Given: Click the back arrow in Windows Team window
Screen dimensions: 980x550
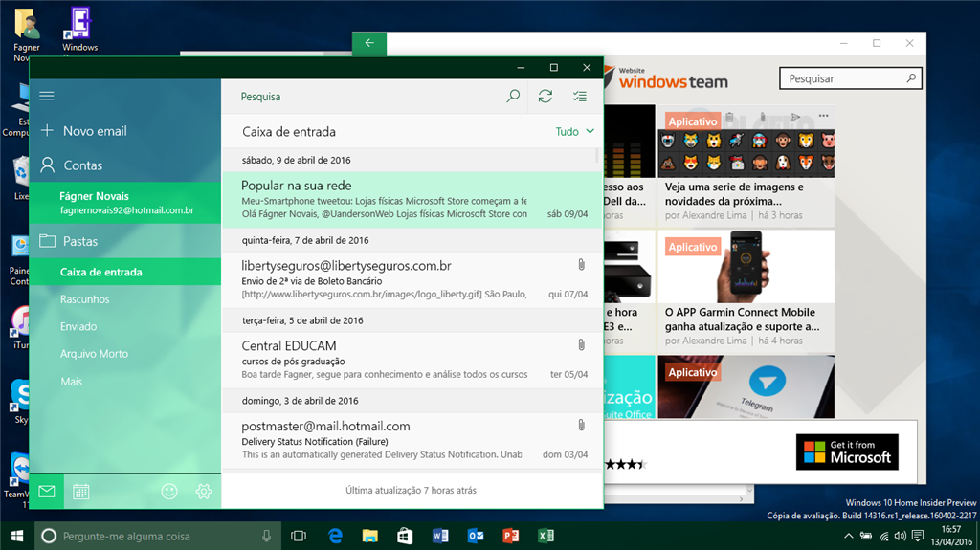Looking at the screenshot, I should 369,43.
